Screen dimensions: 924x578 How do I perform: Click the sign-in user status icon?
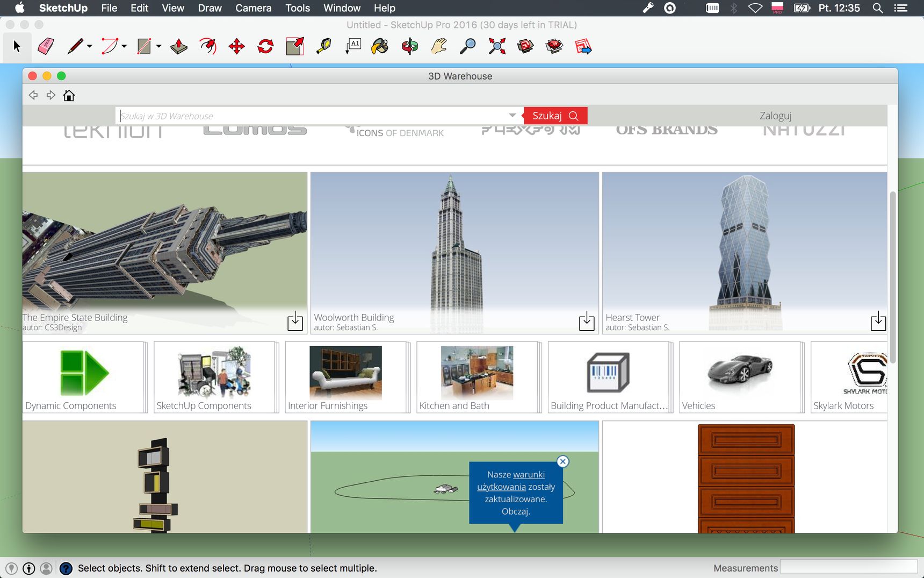(46, 568)
